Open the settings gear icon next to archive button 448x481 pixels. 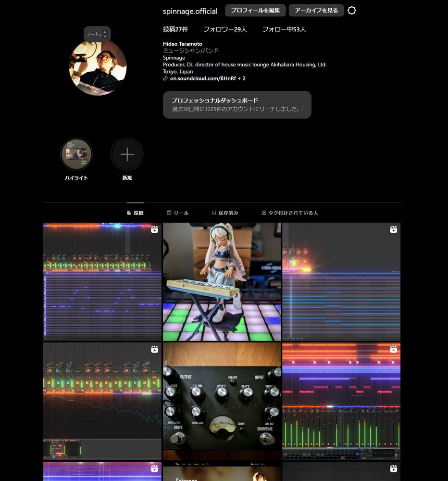click(352, 11)
